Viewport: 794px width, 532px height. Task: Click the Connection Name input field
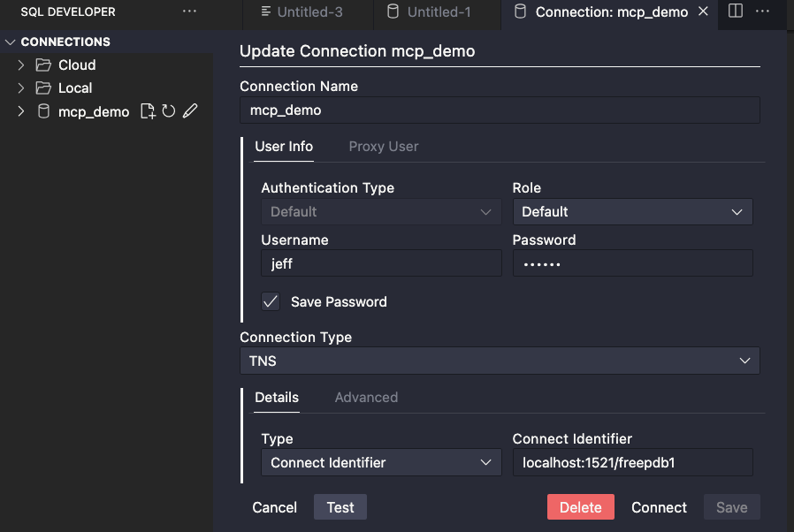[x=500, y=110]
